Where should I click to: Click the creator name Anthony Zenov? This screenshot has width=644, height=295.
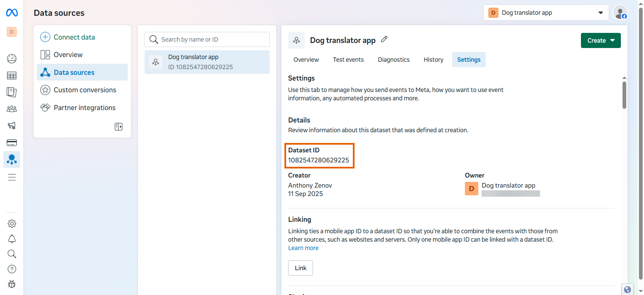[x=310, y=186]
